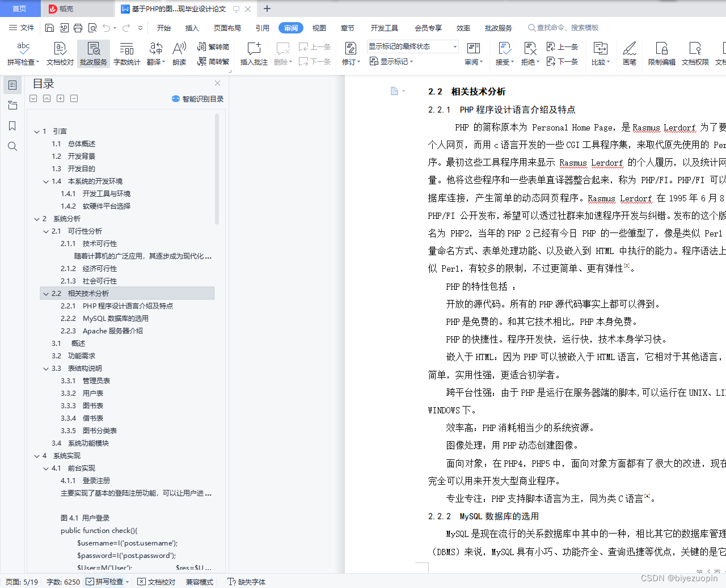Click the undo arrow icon
The height and width of the screenshot is (588, 726).
tap(107, 28)
